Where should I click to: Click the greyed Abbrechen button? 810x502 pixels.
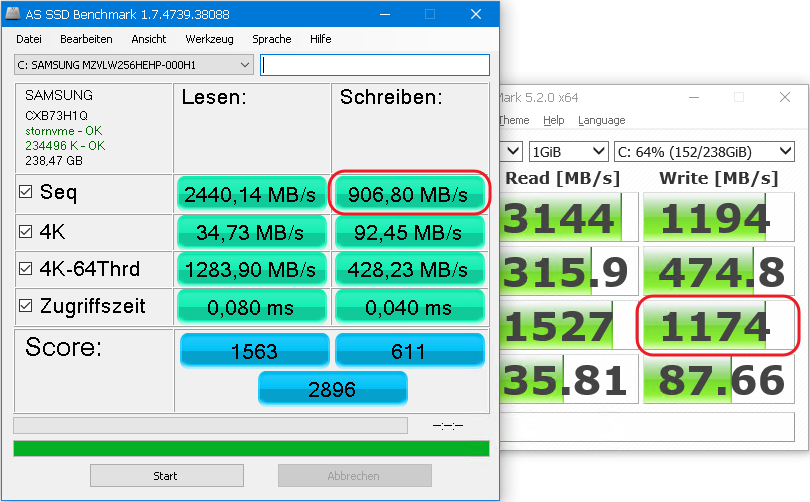pyautogui.click(x=355, y=476)
